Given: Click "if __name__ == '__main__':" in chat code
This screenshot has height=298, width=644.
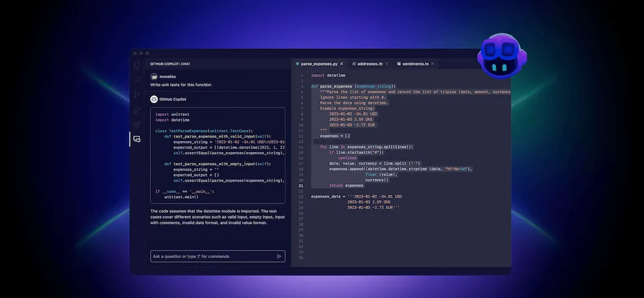Looking at the screenshot, I should click(185, 191).
